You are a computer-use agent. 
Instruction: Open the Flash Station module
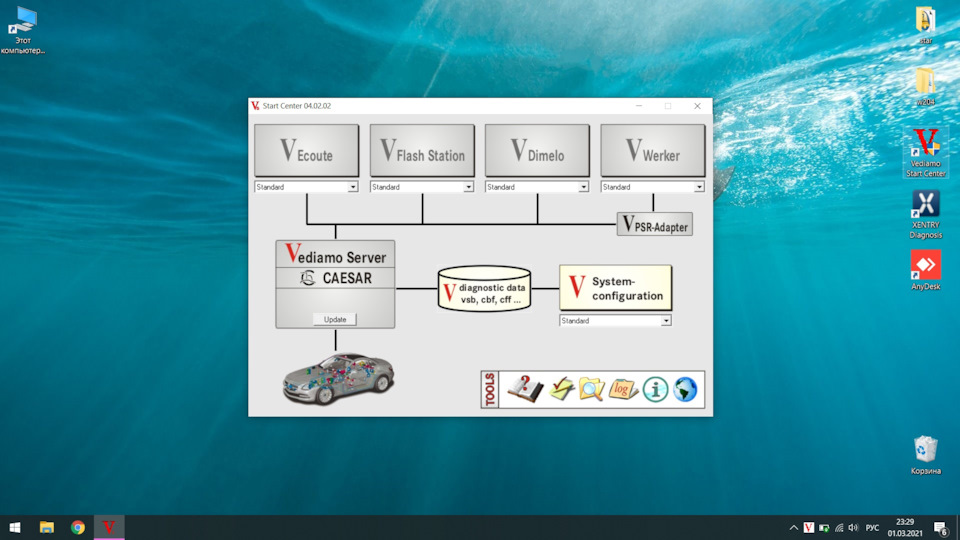tap(422, 151)
